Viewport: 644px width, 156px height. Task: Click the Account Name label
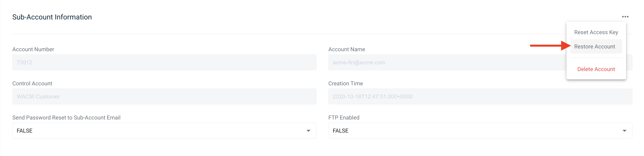click(x=346, y=49)
